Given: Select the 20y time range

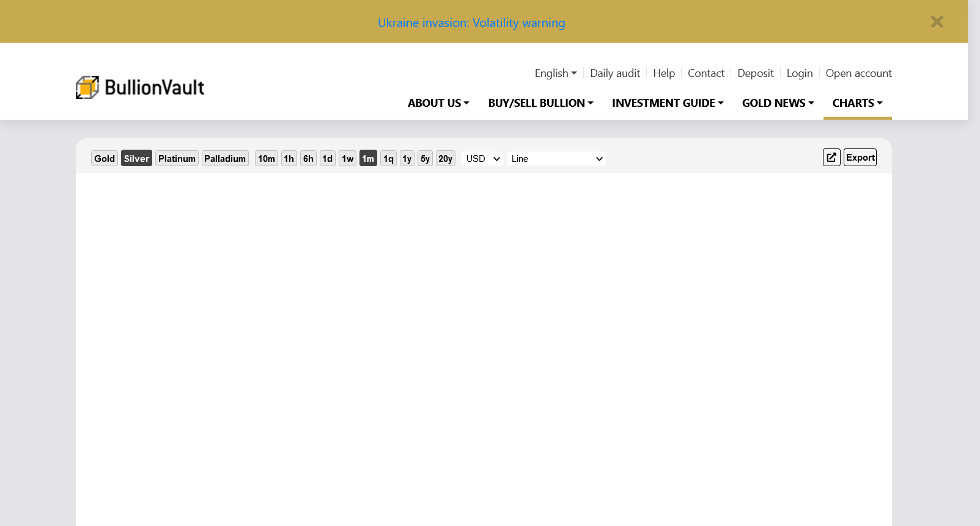Looking at the screenshot, I should pos(445,159).
